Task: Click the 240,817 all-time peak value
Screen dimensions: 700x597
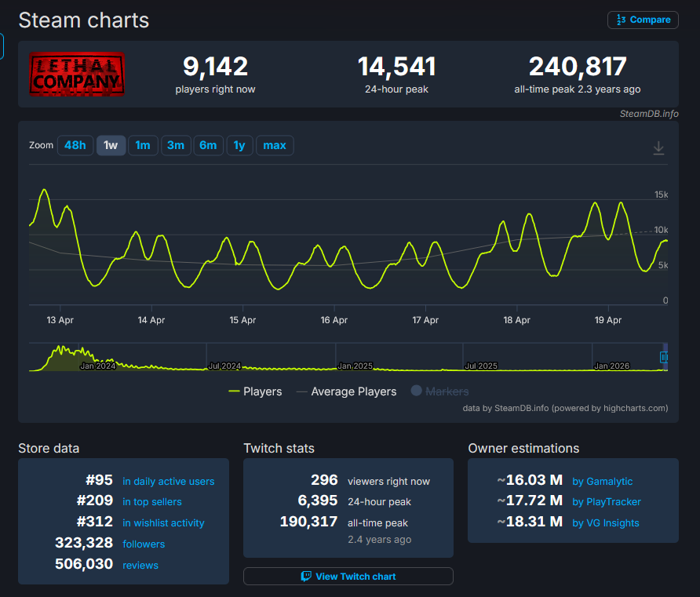Action: click(x=578, y=67)
